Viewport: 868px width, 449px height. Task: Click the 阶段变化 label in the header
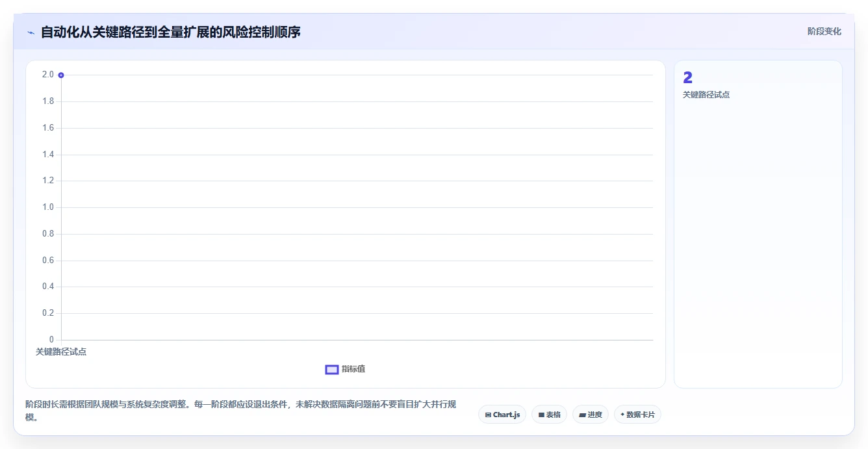824,31
